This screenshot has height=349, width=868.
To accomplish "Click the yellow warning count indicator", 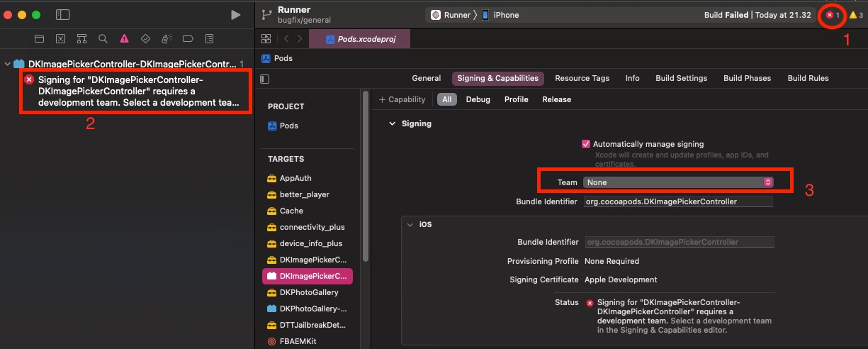I will point(856,15).
